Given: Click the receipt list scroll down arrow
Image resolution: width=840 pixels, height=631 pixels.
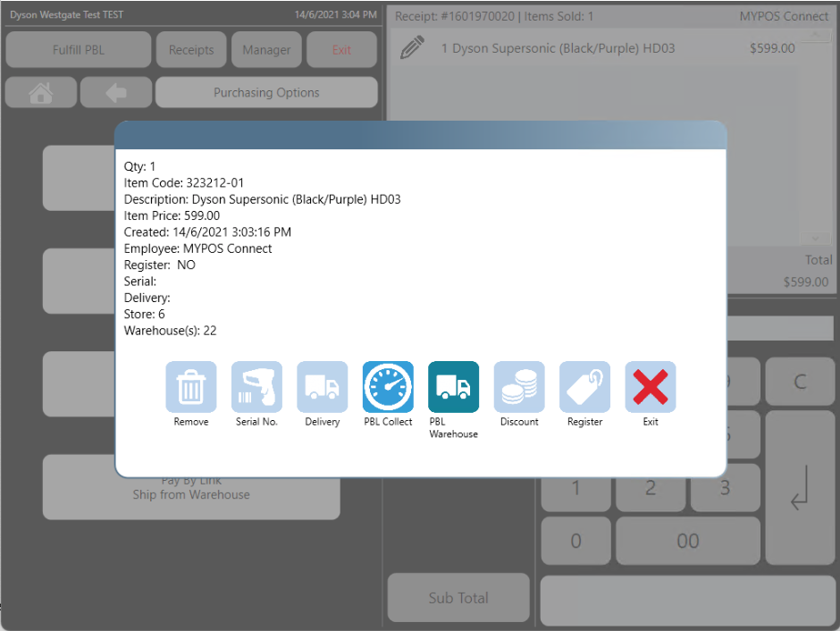Looking at the screenshot, I should pos(815,238).
